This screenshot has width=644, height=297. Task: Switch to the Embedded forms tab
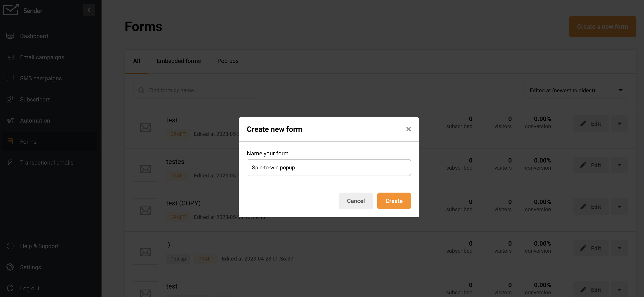coord(178,61)
